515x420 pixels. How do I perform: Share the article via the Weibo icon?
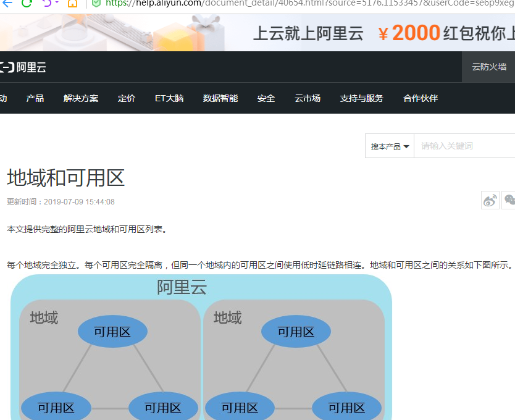[x=490, y=200]
